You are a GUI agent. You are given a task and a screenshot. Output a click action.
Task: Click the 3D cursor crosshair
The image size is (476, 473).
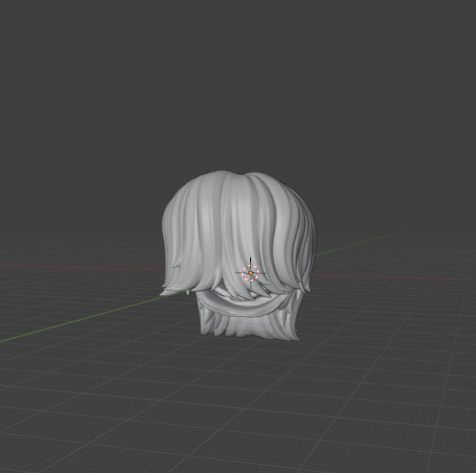click(250, 273)
